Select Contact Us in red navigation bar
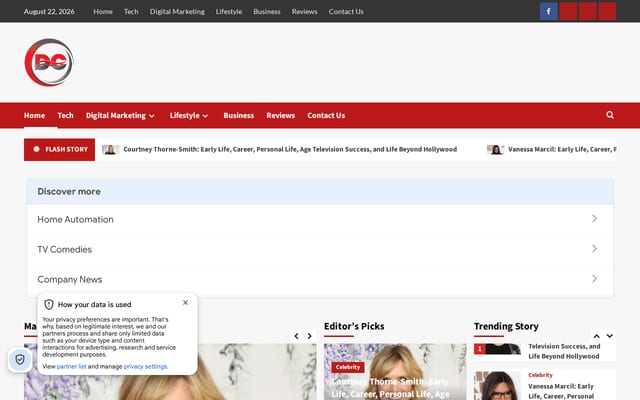Image resolution: width=640 pixels, height=400 pixels. [326, 116]
